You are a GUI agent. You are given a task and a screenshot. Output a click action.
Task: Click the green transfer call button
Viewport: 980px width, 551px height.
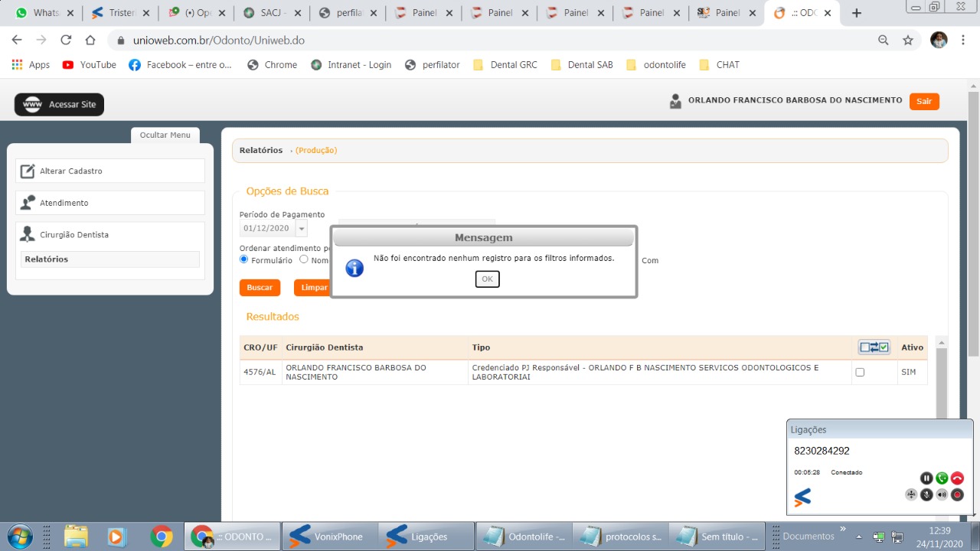click(x=942, y=478)
